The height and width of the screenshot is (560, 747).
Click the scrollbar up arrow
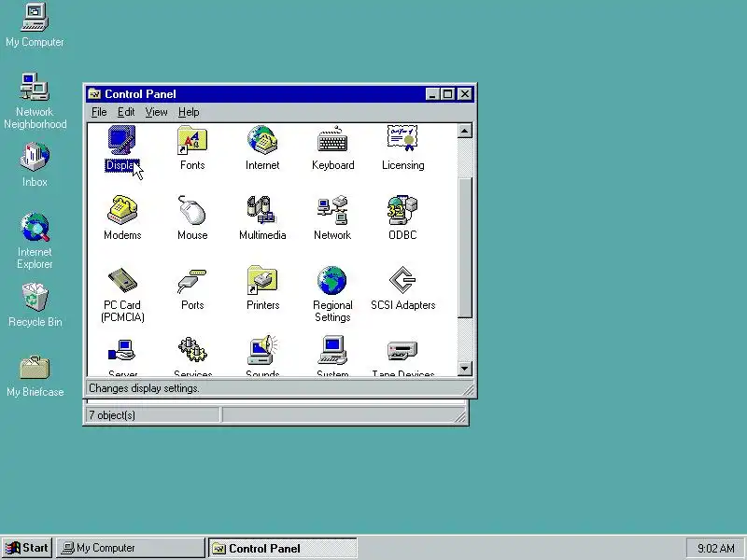(x=465, y=131)
